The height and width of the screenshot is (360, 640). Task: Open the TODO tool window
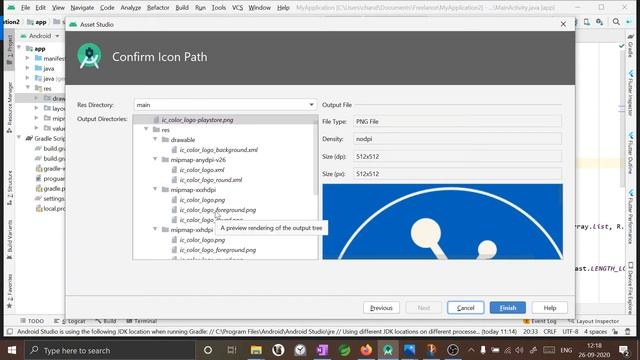coord(32,321)
